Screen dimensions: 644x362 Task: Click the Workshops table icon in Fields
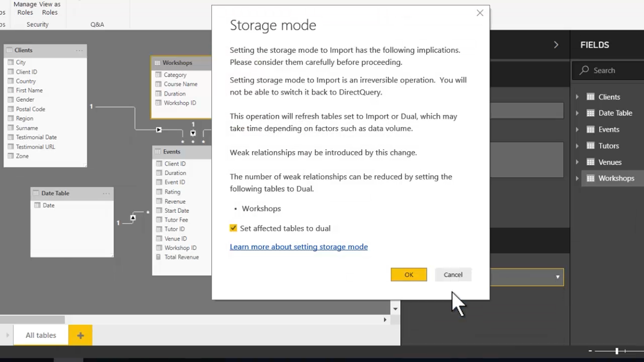click(x=591, y=178)
